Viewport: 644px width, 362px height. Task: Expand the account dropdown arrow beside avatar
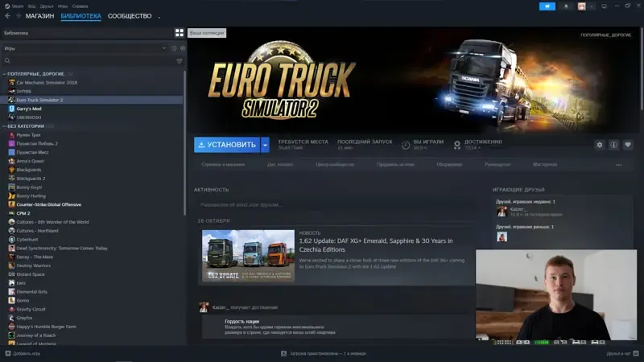(592, 6)
